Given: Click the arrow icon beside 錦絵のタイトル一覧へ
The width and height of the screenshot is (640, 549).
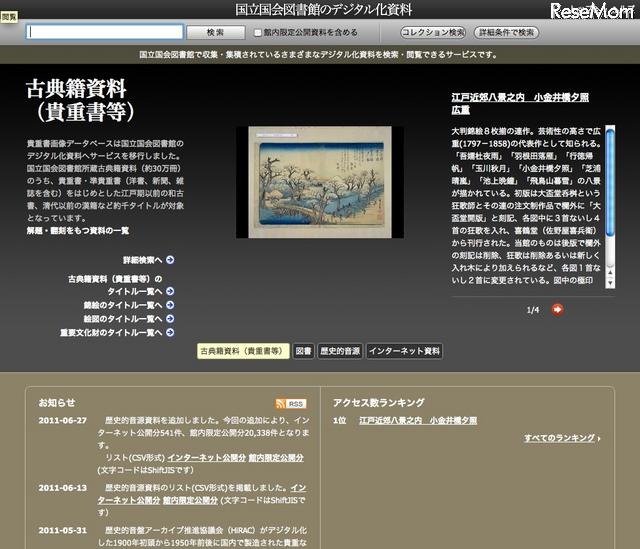Looking at the screenshot, I should (x=171, y=305).
